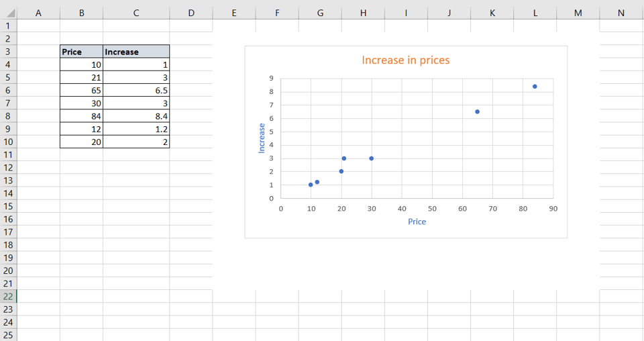This screenshot has width=644, height=341.
Task: Click cell containing price 12
Action: 81,129
